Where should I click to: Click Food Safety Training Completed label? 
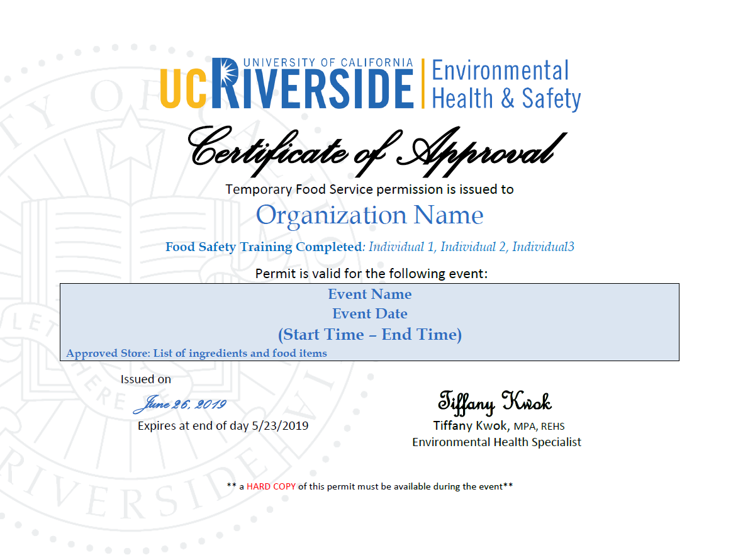264,247
